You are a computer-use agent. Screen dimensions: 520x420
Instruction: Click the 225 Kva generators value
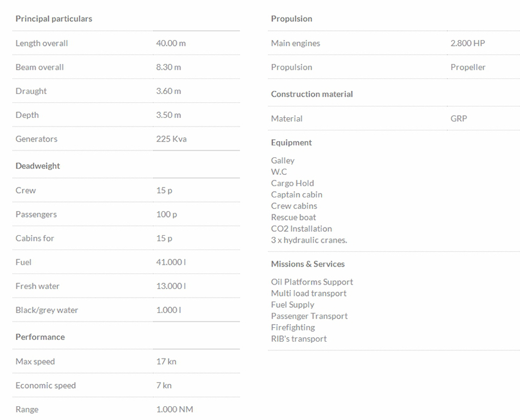pyautogui.click(x=171, y=139)
